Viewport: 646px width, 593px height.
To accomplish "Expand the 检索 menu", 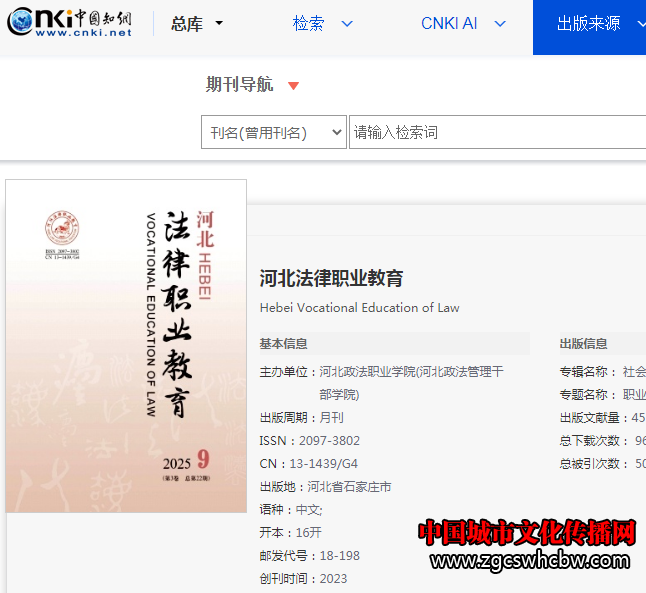I will pyautogui.click(x=322, y=24).
